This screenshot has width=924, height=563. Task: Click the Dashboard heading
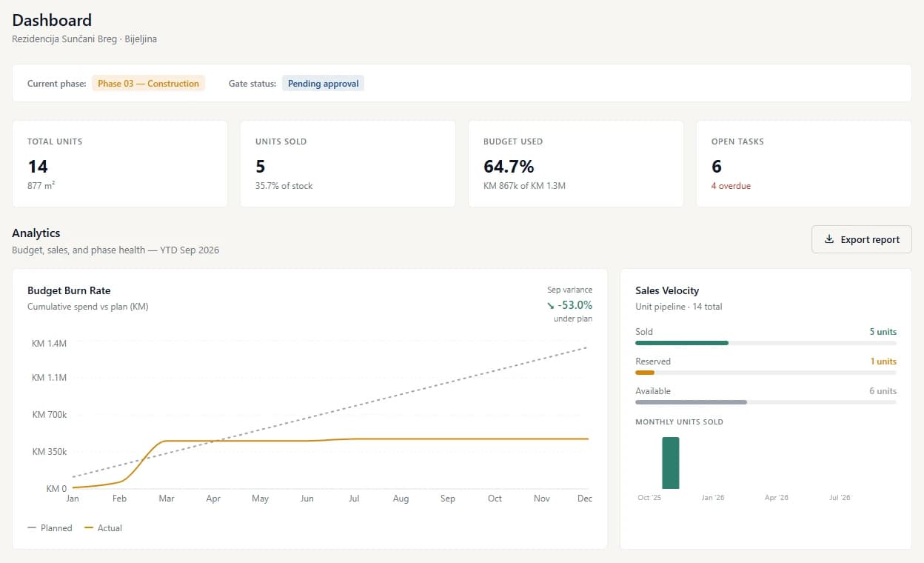52,20
